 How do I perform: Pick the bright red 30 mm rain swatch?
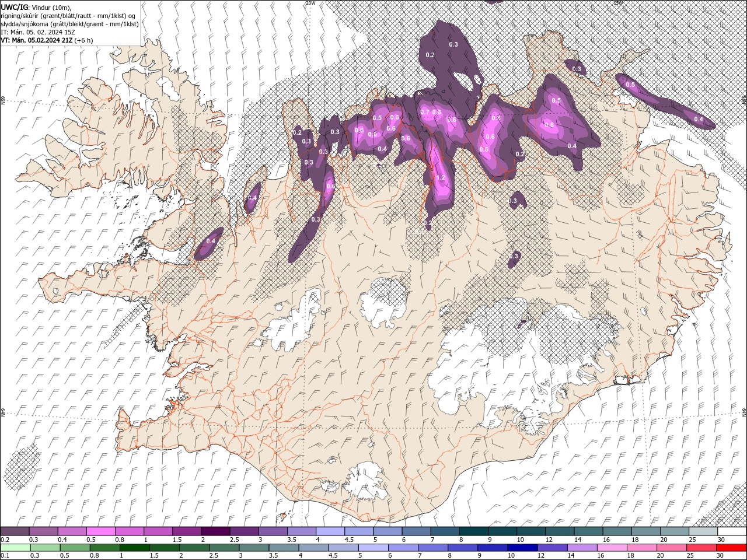click(731, 548)
